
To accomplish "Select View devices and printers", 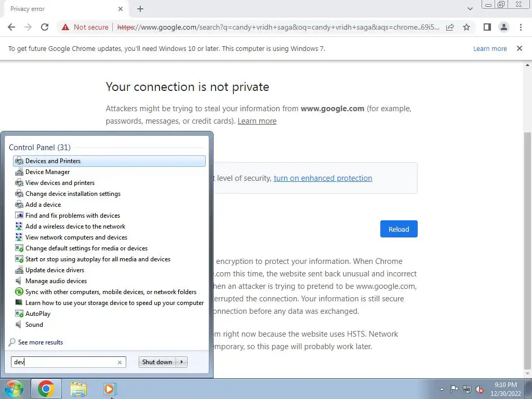I will pyautogui.click(x=109, y=182).
